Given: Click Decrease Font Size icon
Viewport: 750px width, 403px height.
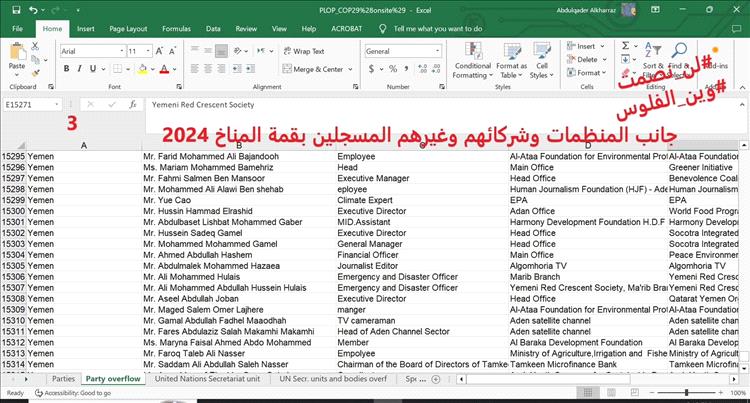Looking at the screenshot, I should (x=172, y=51).
